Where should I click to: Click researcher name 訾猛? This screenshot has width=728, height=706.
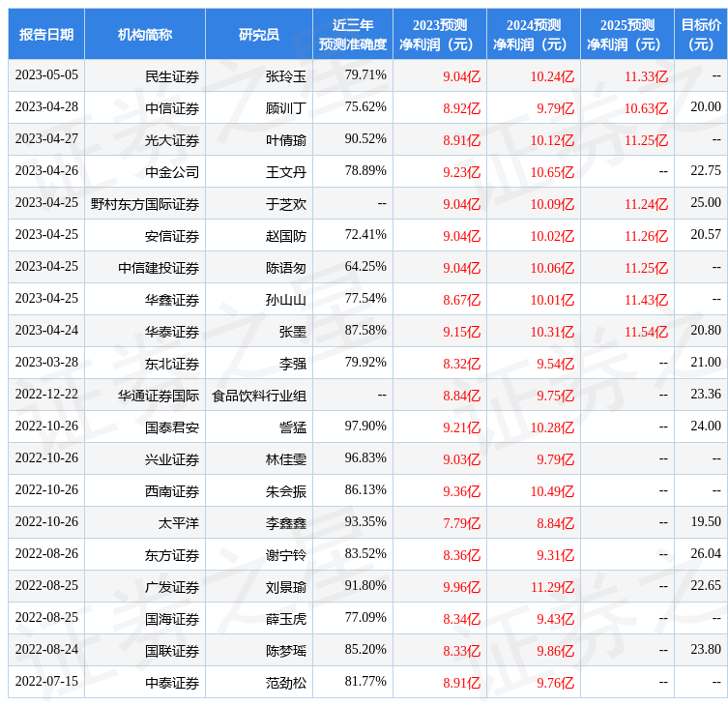293,427
